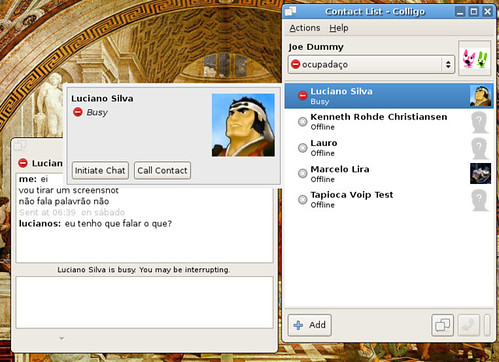Click the chat windows icon button in Contact List
499x362 pixels.
tap(442, 325)
